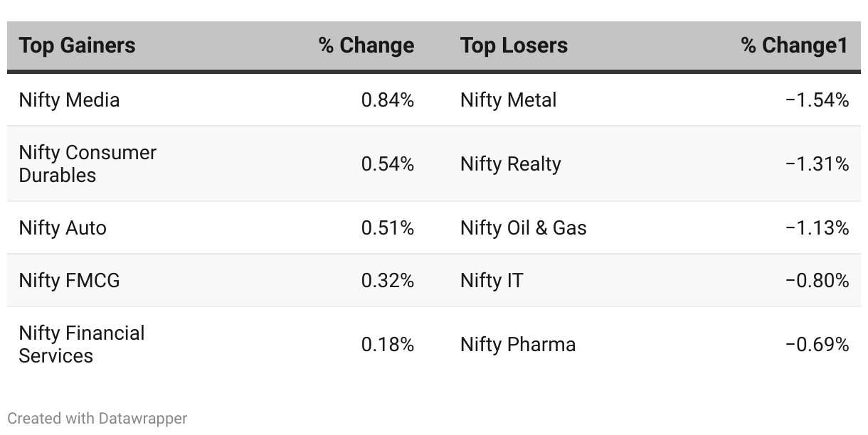Click the % Change1 column header
This screenshot has height=435, width=868.
(x=794, y=45)
